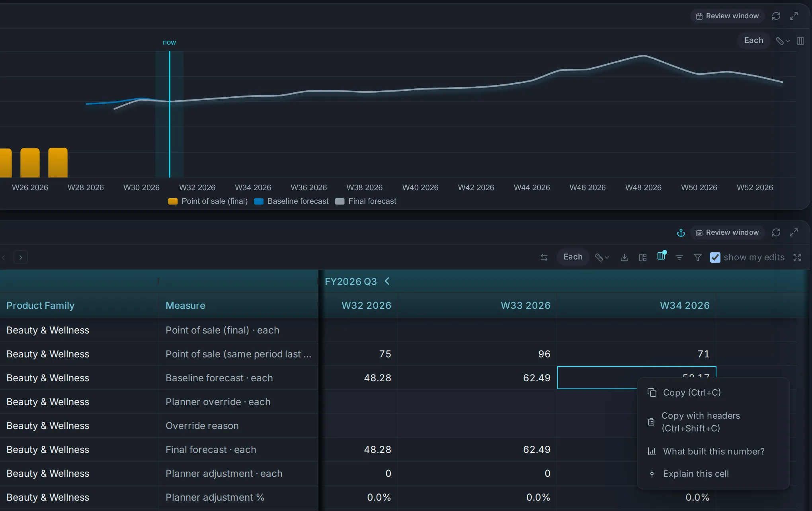
Task: Click the 'now' timeline marker line
Action: (x=170, y=114)
